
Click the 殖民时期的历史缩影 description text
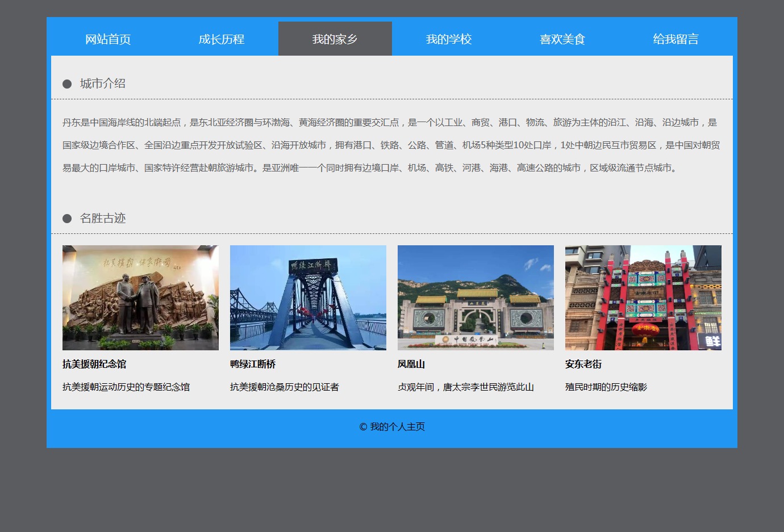click(x=606, y=387)
